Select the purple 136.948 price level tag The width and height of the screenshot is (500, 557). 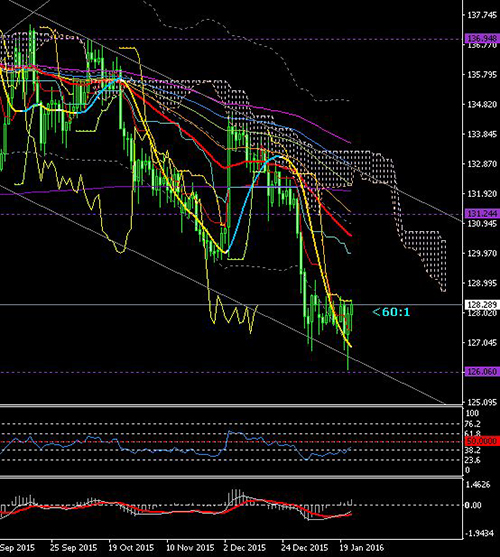[x=482, y=38]
